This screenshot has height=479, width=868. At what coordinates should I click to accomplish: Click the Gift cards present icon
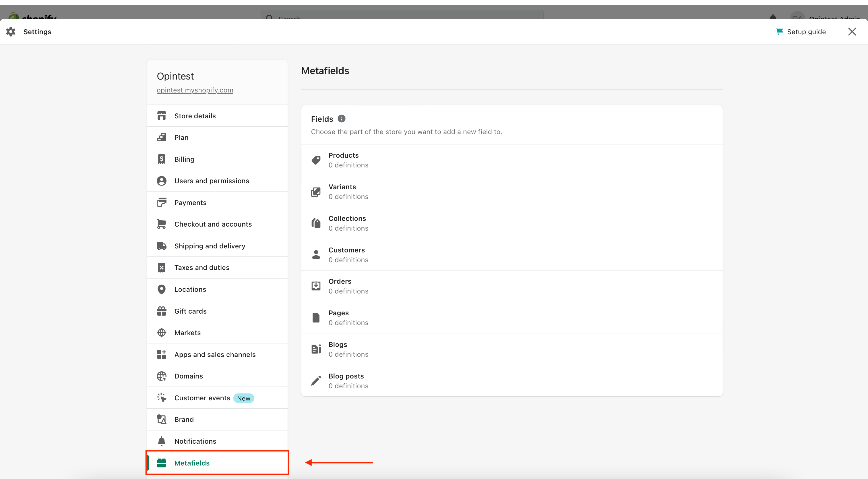[161, 311]
